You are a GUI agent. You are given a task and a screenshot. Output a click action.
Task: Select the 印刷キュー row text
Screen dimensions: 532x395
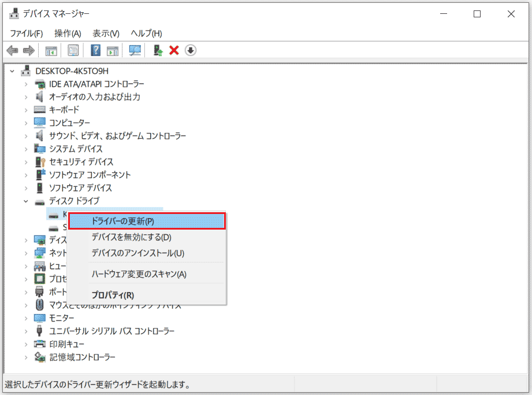tap(66, 344)
